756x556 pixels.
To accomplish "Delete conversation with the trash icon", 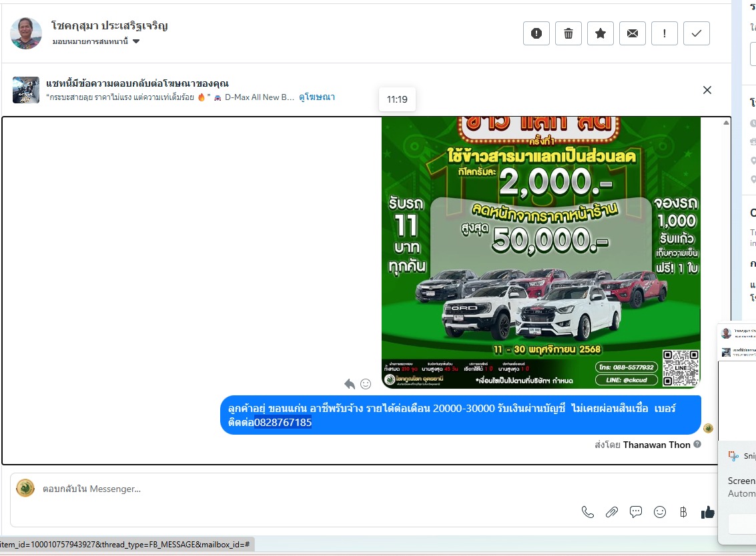I will tap(569, 33).
